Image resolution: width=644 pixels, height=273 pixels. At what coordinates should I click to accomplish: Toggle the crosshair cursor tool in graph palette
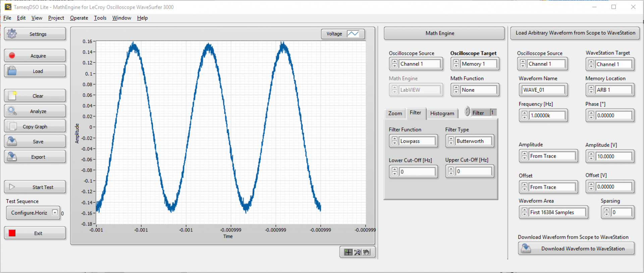pos(348,252)
